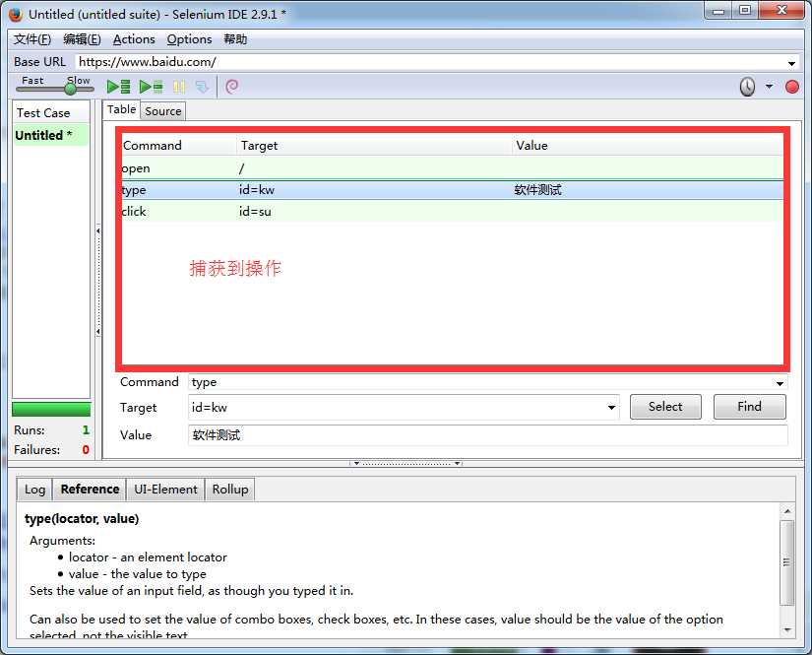
Task: Collapse the lower pane via splitter grip
Action: [406, 463]
